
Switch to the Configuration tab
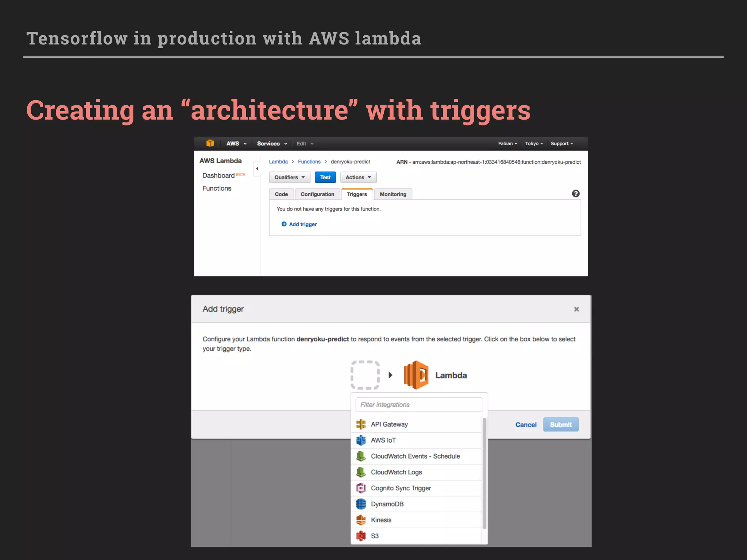[317, 194]
